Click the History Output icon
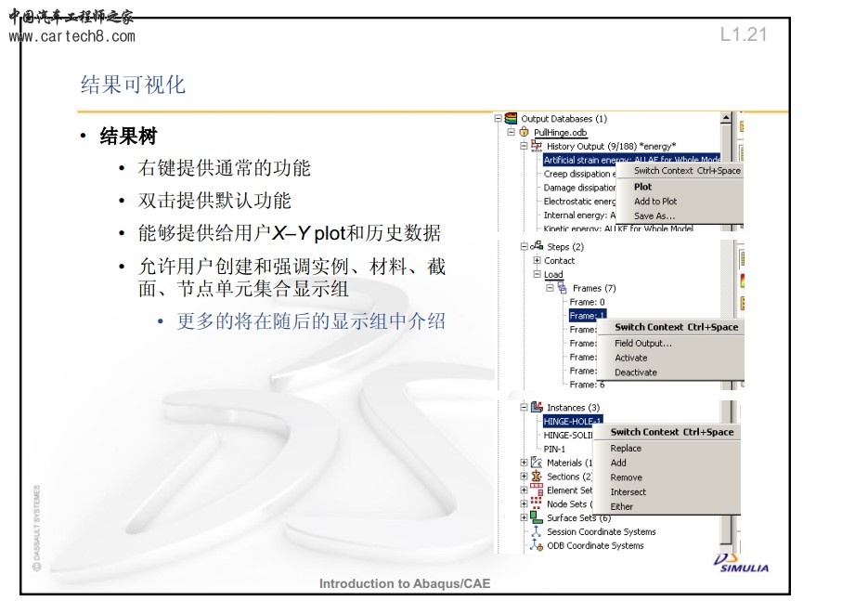Image resolution: width=868 pixels, height=601 pixels. pyautogui.click(x=537, y=146)
